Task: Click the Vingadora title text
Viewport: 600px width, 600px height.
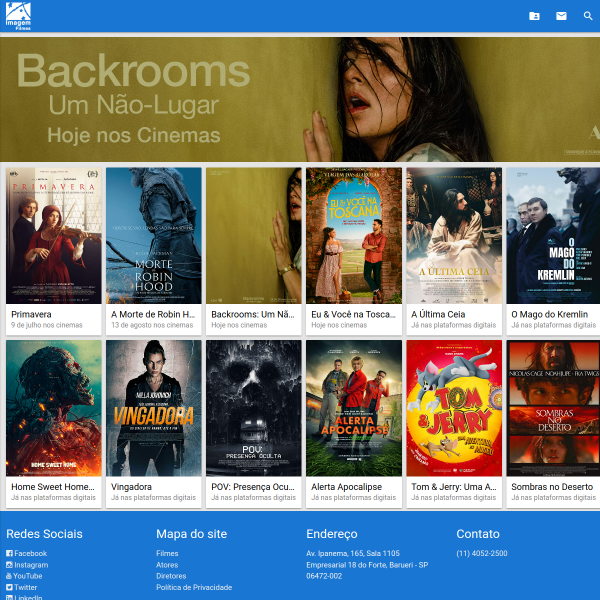Action: (x=131, y=487)
